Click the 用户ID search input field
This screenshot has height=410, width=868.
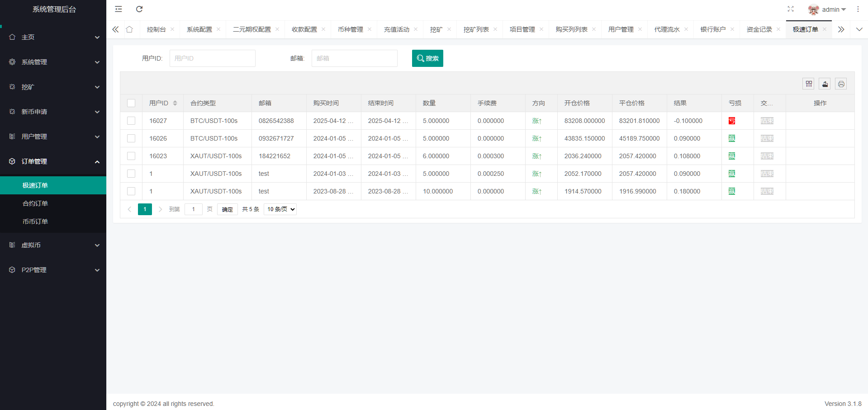point(212,58)
